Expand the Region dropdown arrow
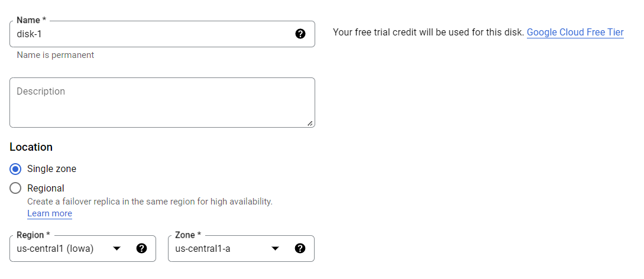644x279 pixels. pos(116,249)
